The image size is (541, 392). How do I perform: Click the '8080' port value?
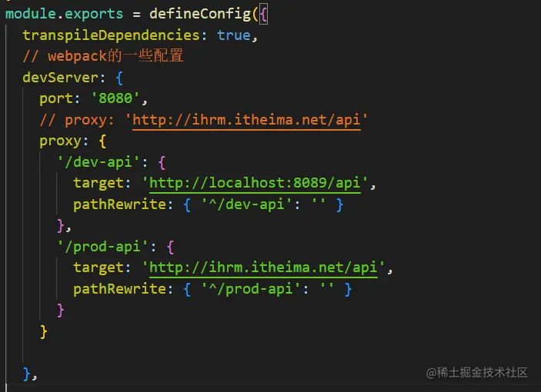[115, 98]
